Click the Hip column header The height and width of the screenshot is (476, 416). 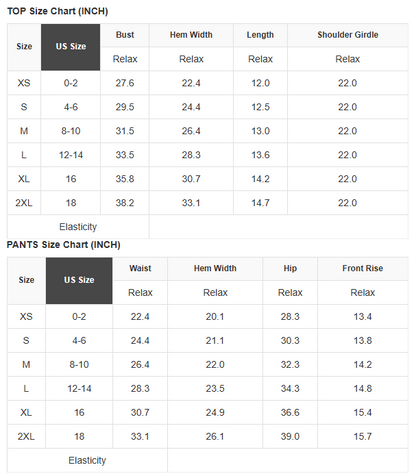tap(290, 269)
